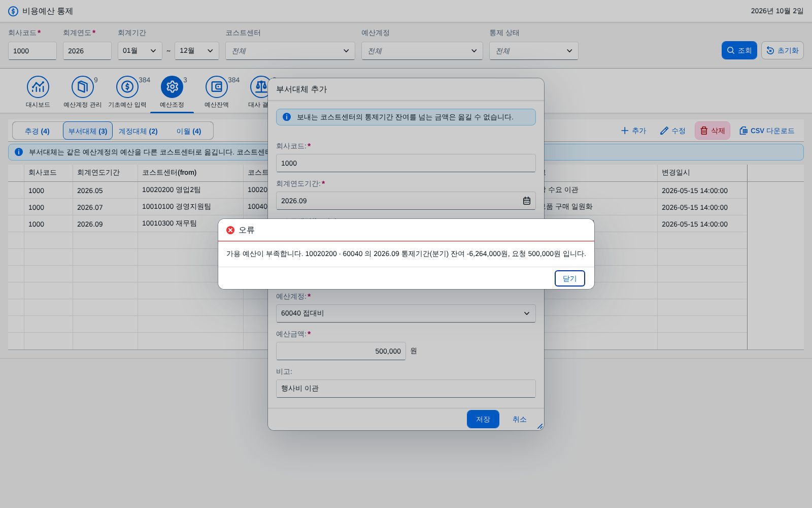Click the 회사코드 filter input with 1000
812x508 pixels.
point(32,51)
